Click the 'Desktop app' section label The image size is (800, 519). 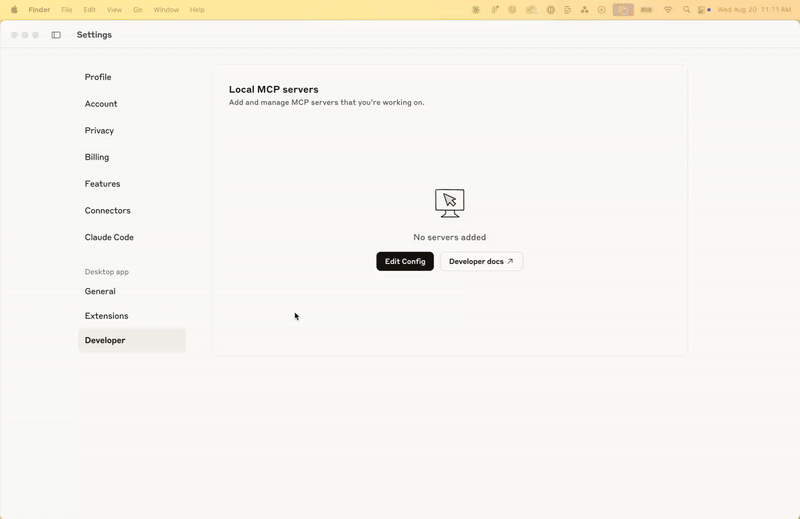tap(107, 272)
